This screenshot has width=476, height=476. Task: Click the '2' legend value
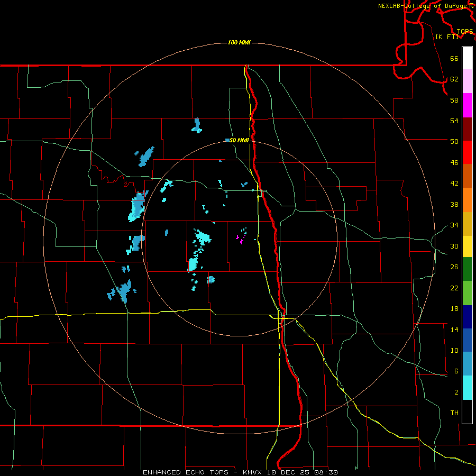click(456, 392)
